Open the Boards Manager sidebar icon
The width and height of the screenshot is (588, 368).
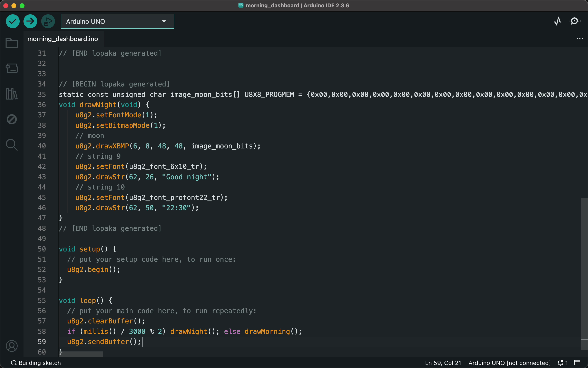(12, 68)
